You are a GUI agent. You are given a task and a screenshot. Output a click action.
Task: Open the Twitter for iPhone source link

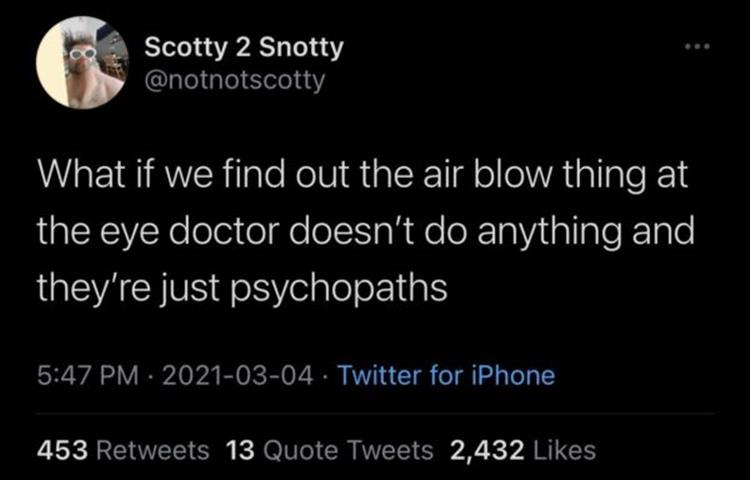(x=447, y=375)
